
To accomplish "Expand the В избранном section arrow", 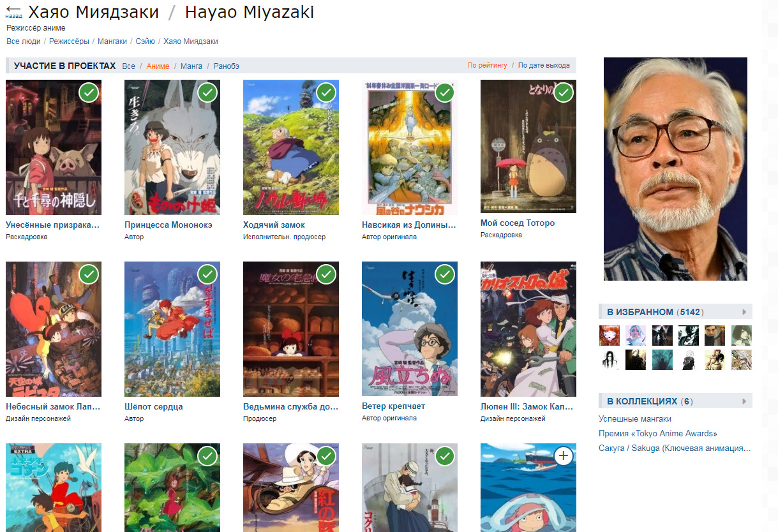I will pos(744,312).
